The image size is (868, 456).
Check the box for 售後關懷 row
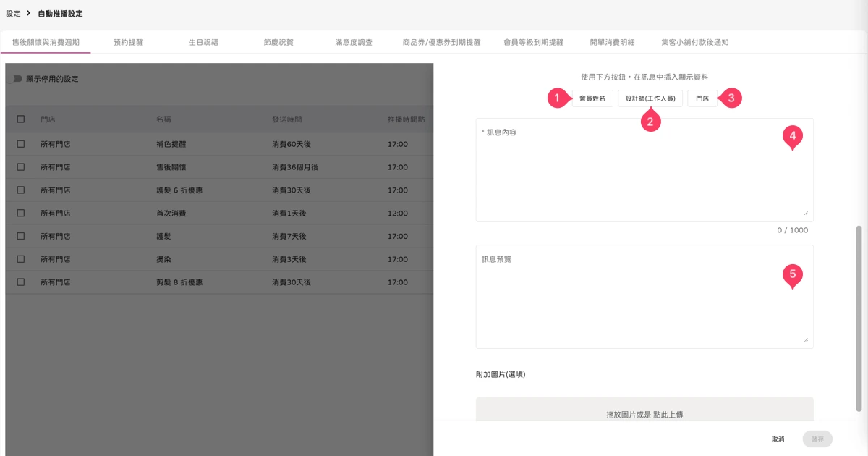[20, 167]
